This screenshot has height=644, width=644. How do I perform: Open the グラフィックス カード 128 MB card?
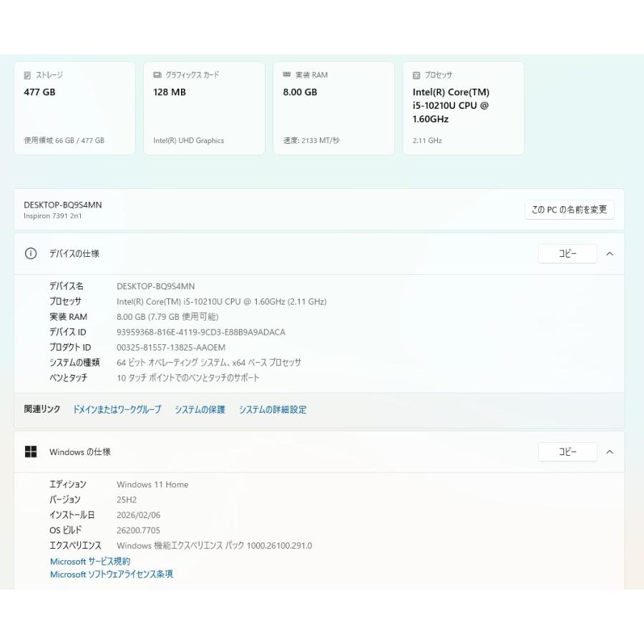(204, 109)
